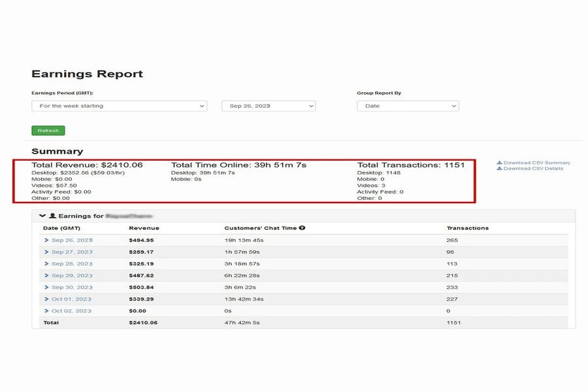Open the Sep 26, 2023 week dropdown
The image size is (588, 392).
coord(268,106)
